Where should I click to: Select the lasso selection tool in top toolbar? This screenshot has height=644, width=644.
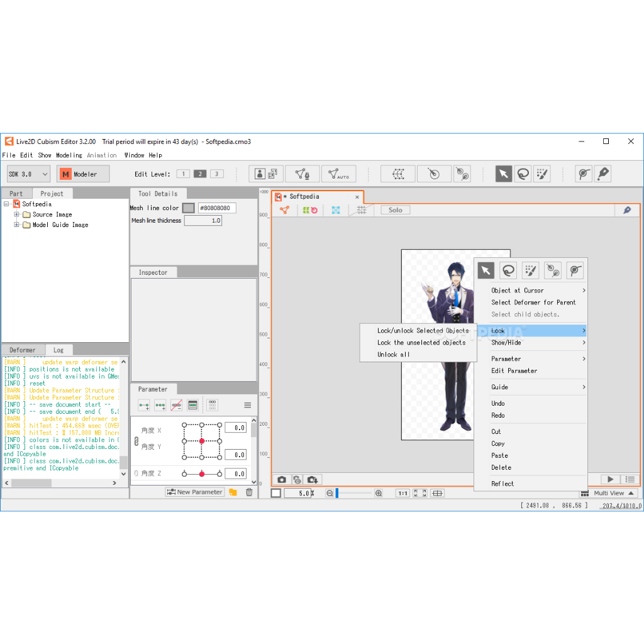tap(523, 174)
